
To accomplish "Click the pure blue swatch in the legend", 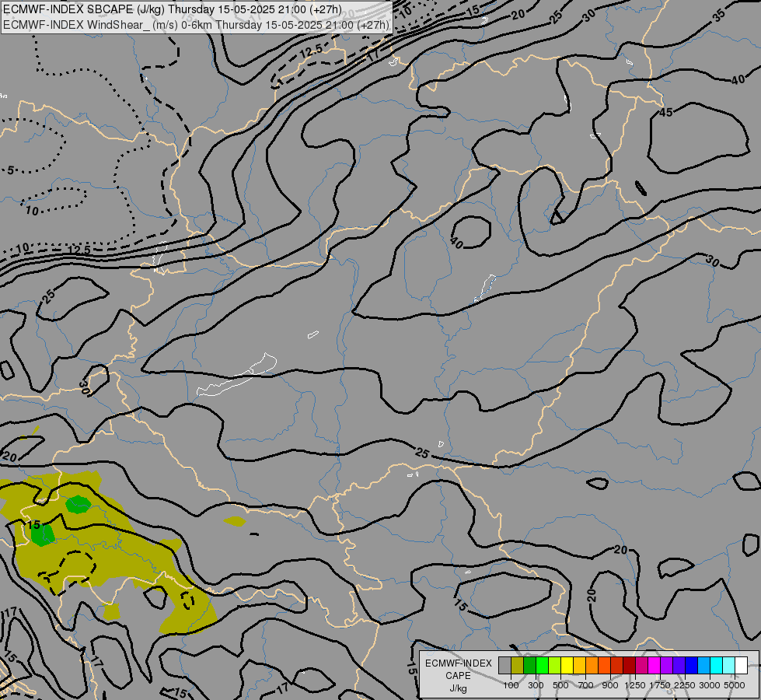I will click(692, 665).
